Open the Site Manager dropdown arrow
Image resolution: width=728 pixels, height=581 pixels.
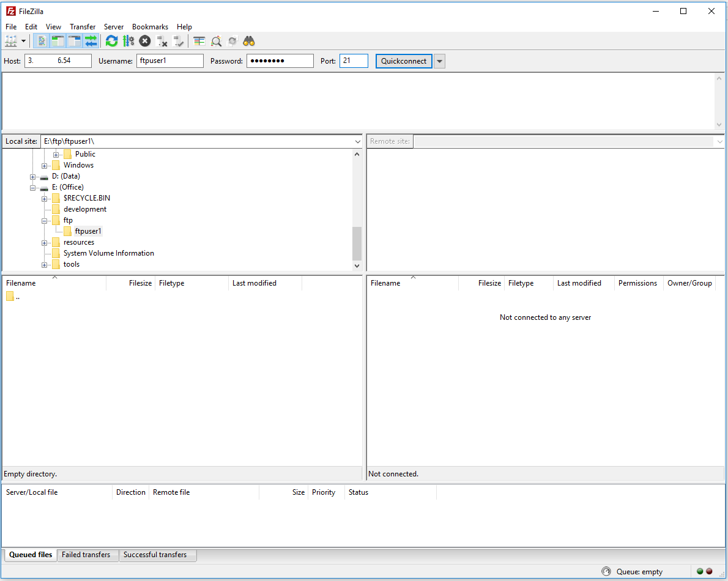(x=23, y=42)
